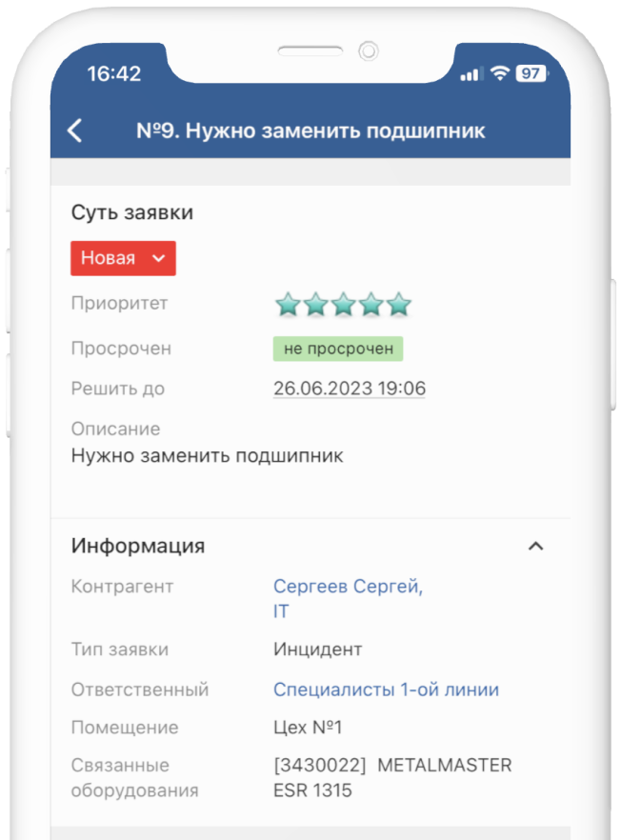Set priority to third star
This screenshot has width=621, height=840.
(x=344, y=305)
